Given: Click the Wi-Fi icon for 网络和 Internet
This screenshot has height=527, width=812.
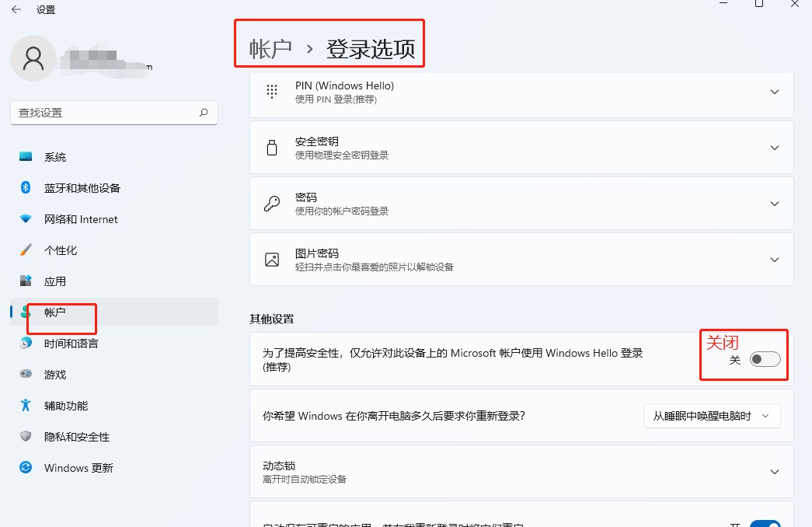Looking at the screenshot, I should coord(26,218).
